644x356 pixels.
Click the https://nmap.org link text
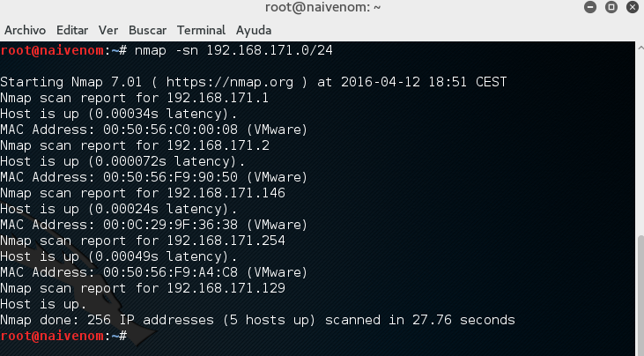pyautogui.click(x=230, y=82)
